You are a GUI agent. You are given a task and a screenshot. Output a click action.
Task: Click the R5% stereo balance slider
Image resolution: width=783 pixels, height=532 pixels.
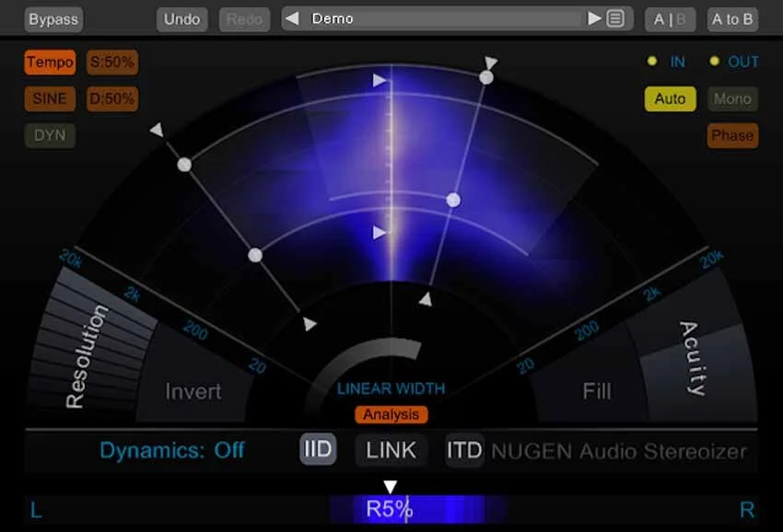pyautogui.click(x=391, y=507)
